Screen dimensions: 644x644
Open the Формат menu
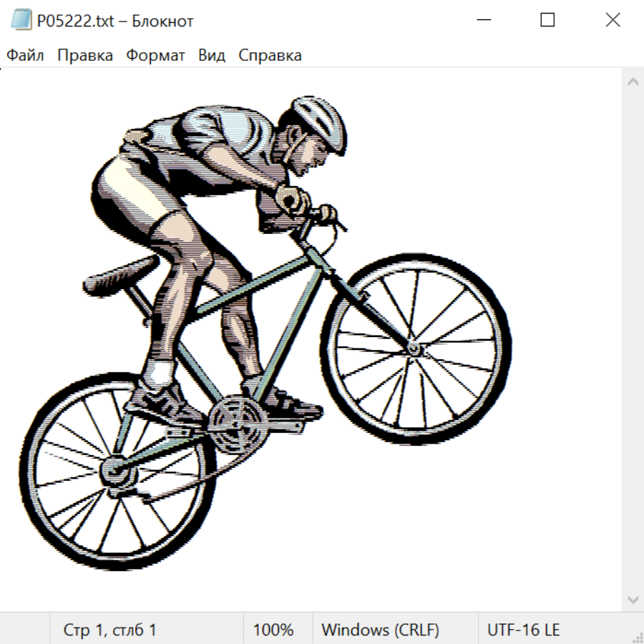155,56
